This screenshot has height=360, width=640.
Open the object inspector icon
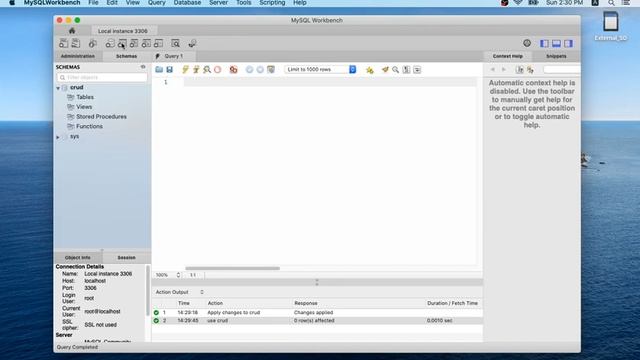pyautogui.click(x=93, y=43)
